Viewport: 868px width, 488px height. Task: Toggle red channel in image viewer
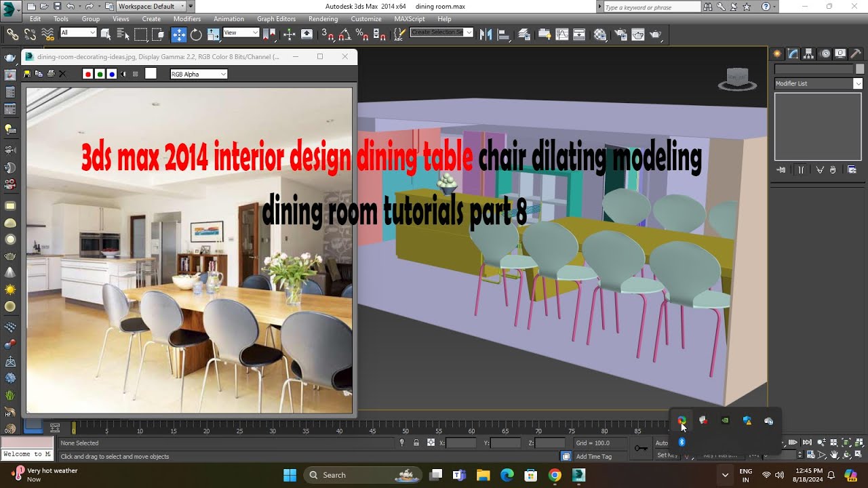coord(87,74)
